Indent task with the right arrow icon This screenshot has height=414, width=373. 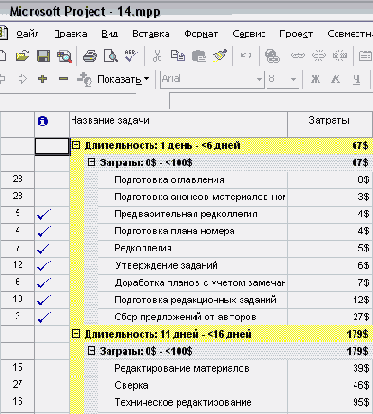coord(22,79)
